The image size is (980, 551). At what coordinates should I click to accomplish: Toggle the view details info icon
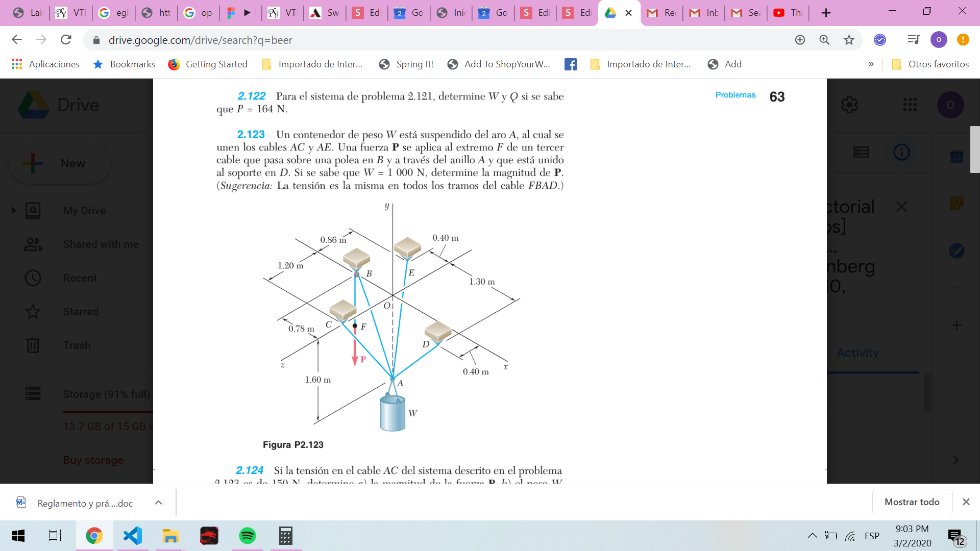[x=901, y=152]
